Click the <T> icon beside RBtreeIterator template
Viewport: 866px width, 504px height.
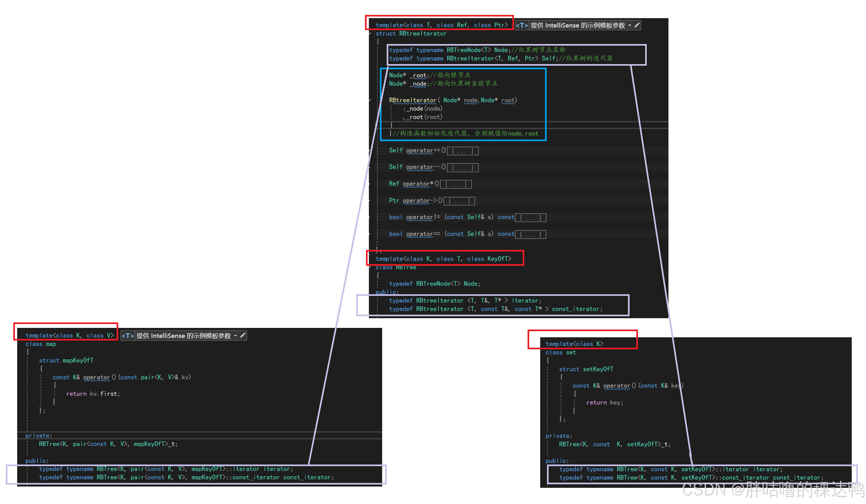coord(522,26)
